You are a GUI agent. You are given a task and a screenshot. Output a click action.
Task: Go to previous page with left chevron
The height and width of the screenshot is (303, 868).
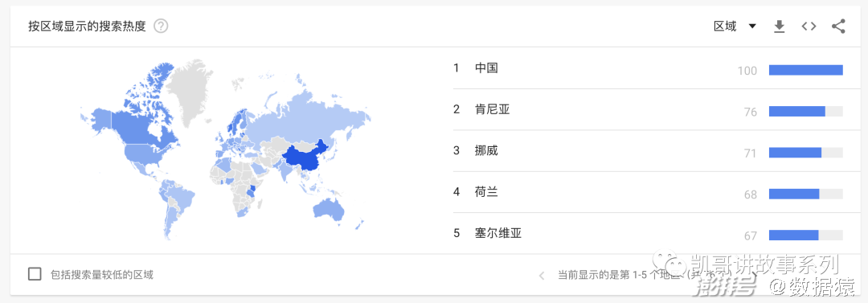pos(542,276)
